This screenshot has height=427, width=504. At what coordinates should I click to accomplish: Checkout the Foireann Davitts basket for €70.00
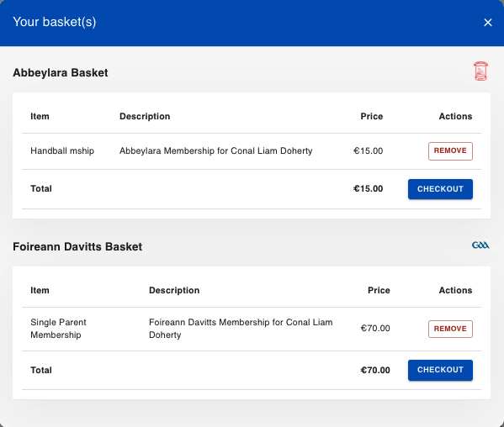[x=440, y=370]
